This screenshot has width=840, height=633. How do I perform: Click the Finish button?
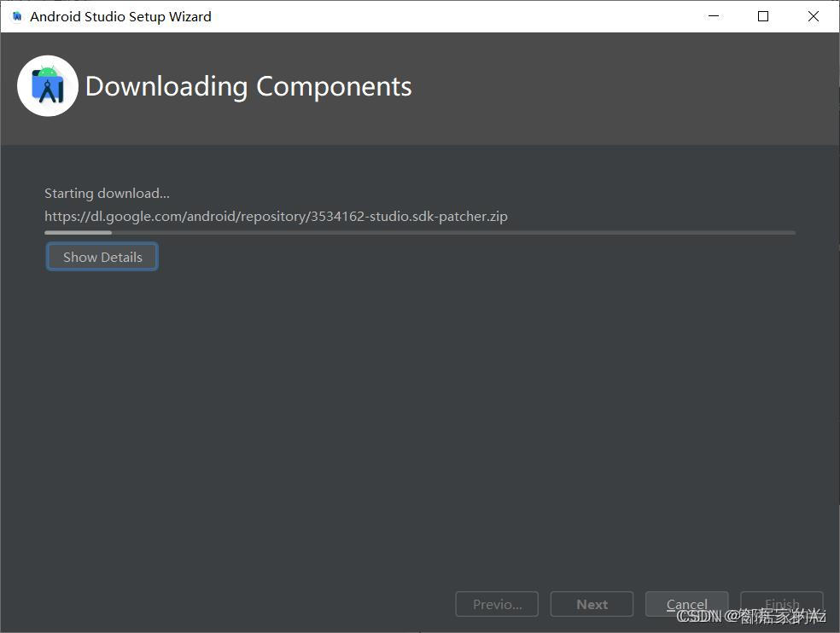782,604
